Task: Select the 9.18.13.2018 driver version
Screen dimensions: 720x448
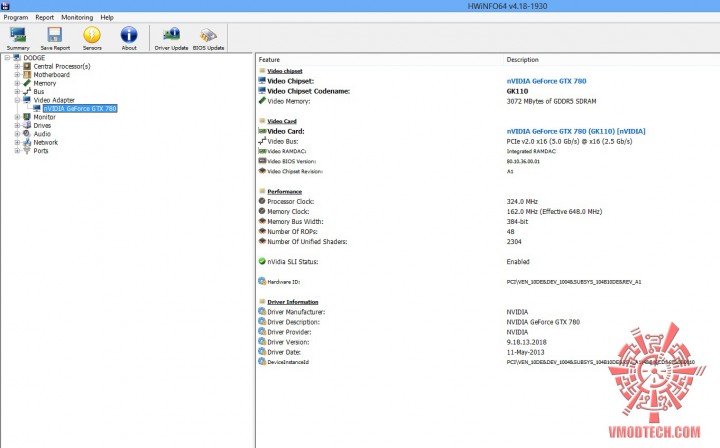Action: 527,342
